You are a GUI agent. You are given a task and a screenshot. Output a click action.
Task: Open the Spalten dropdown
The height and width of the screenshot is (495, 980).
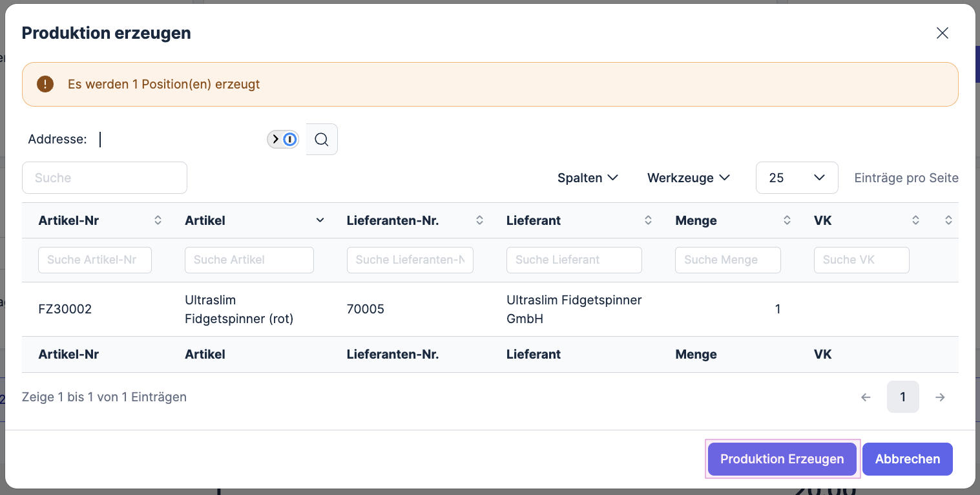(588, 178)
